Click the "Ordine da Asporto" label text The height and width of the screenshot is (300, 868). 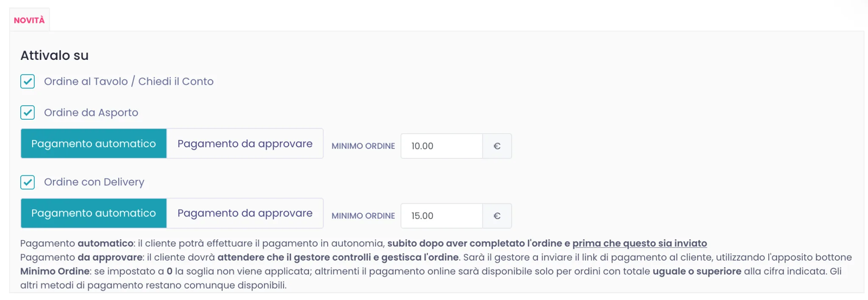(91, 112)
